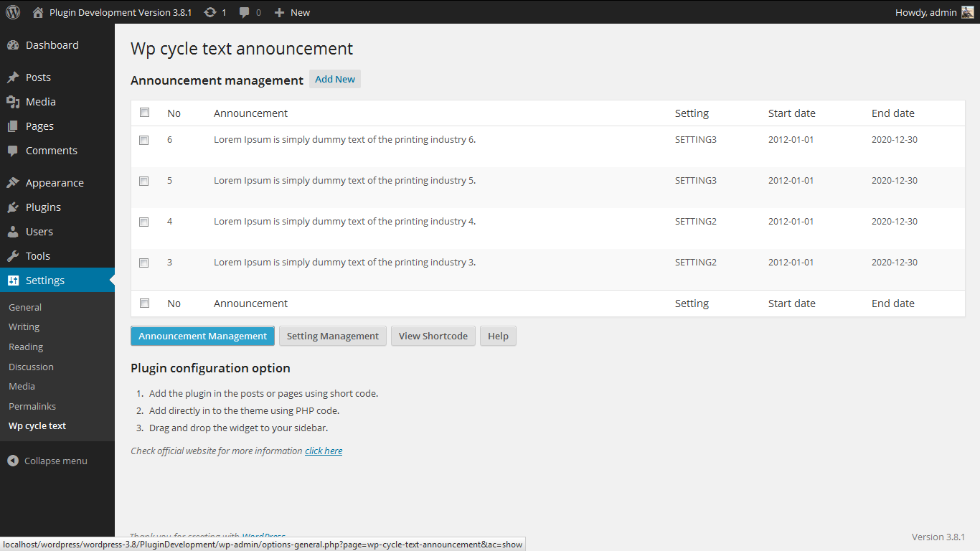Click the home icon beside the site name

(38, 12)
